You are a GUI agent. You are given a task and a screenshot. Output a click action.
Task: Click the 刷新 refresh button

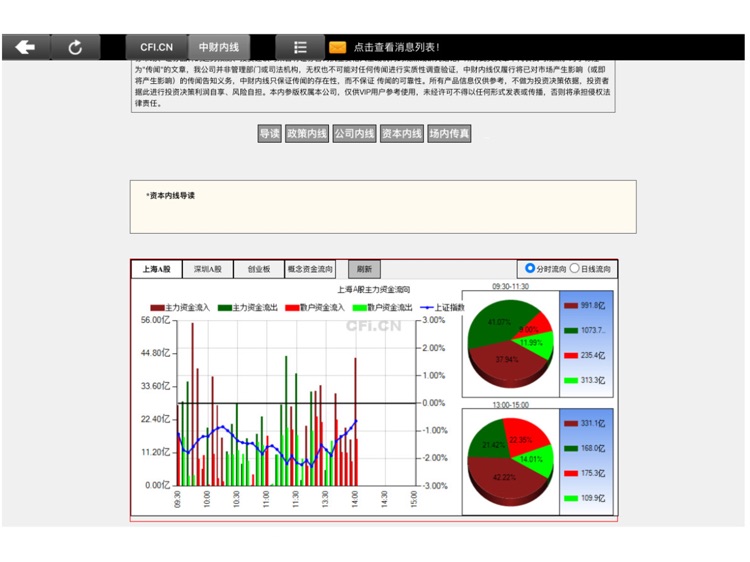tap(364, 269)
